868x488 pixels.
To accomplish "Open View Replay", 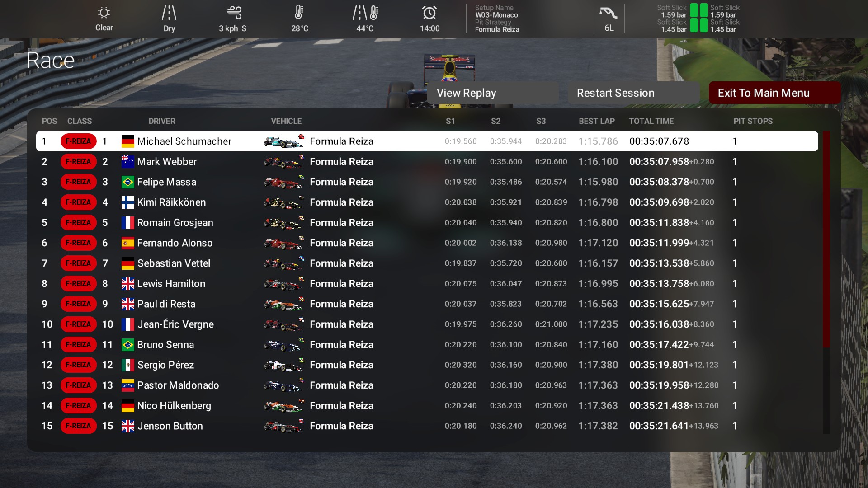I will (493, 93).
